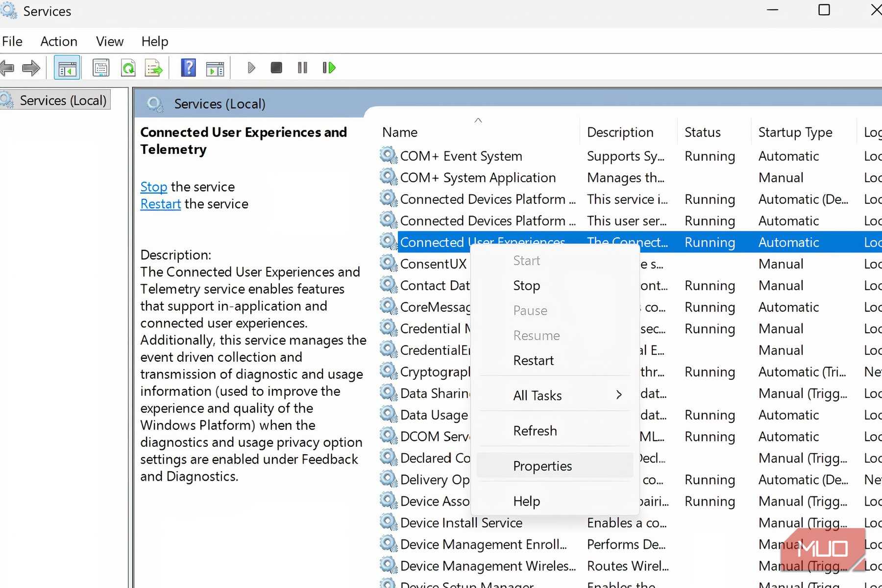Select Properties in the context menu

tap(555, 465)
